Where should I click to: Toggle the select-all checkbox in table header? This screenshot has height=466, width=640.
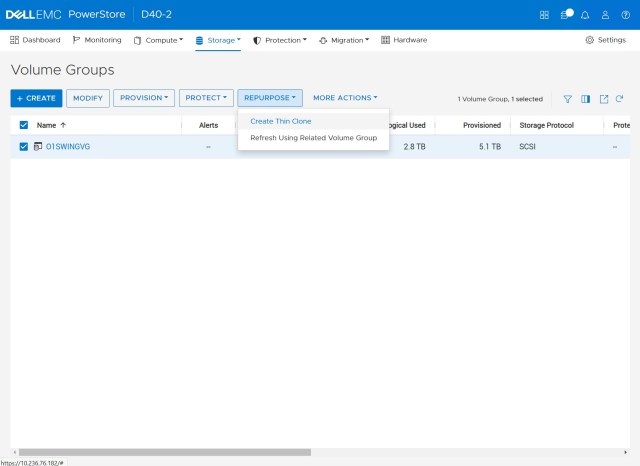click(24, 125)
